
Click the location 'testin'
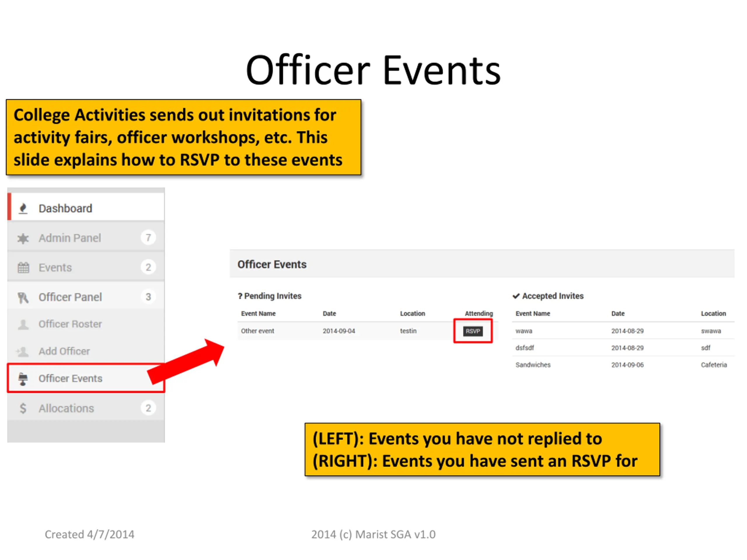click(408, 331)
